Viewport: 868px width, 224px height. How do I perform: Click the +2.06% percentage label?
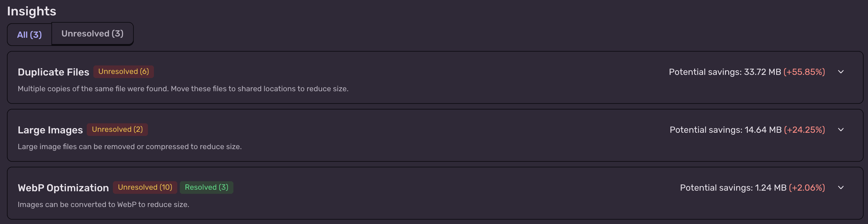point(807,188)
